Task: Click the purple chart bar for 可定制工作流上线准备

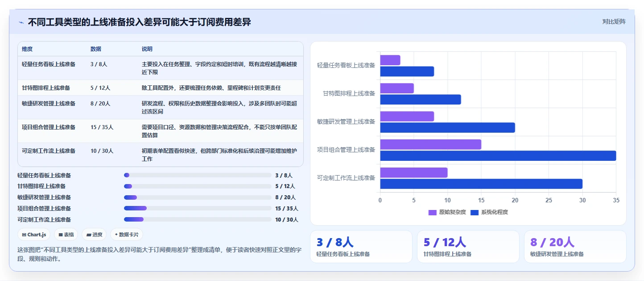Action: point(413,172)
